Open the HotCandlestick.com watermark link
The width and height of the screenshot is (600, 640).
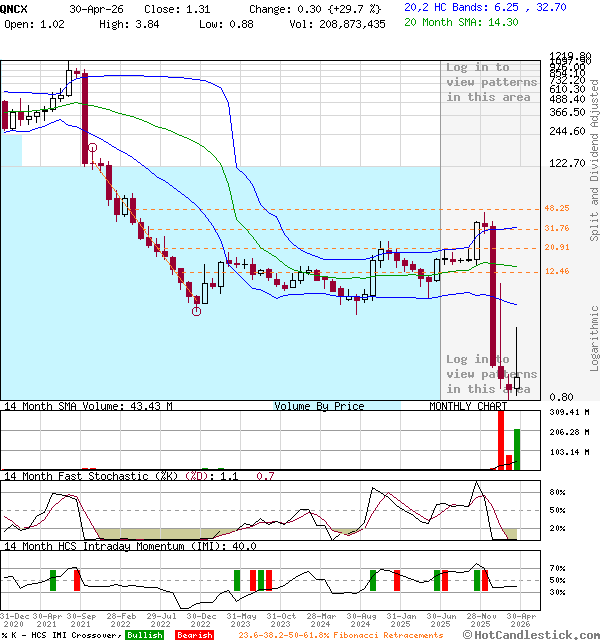pyautogui.click(x=531, y=635)
